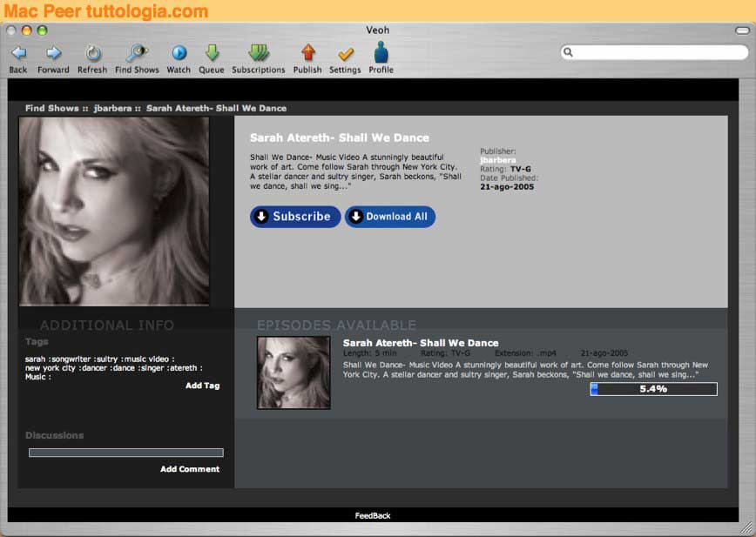Focus the Discussions comment field
The width and height of the screenshot is (756, 537).
pos(125,453)
